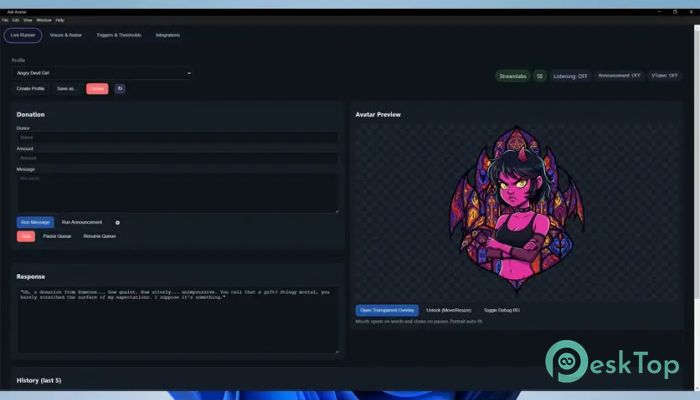Toggle the SE status pill
Viewport: 700px width, 400px height.
[540, 76]
